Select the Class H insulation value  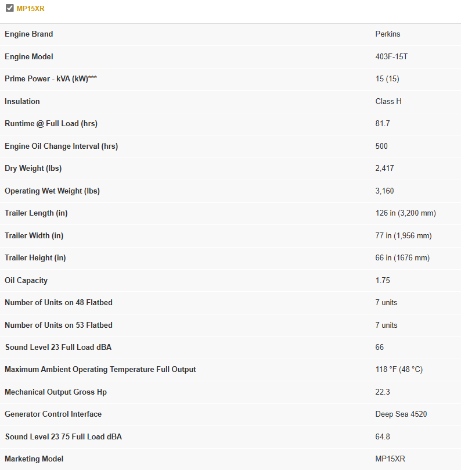coord(388,102)
